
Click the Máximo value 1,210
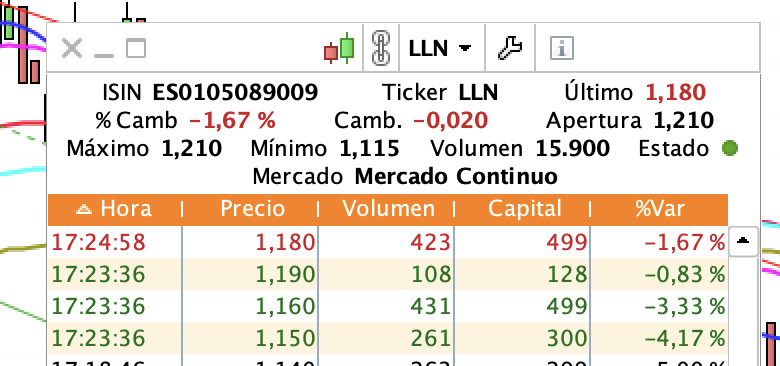pos(192,148)
